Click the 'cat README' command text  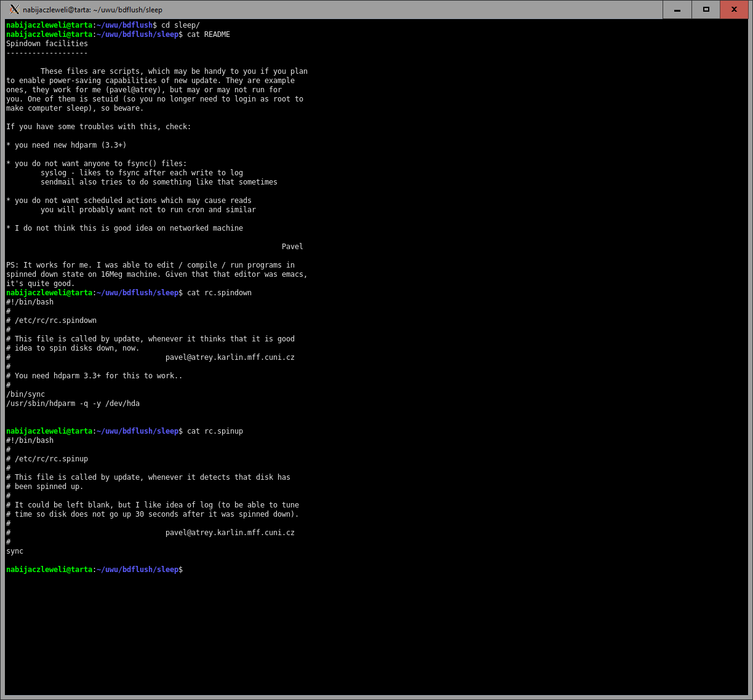point(209,34)
